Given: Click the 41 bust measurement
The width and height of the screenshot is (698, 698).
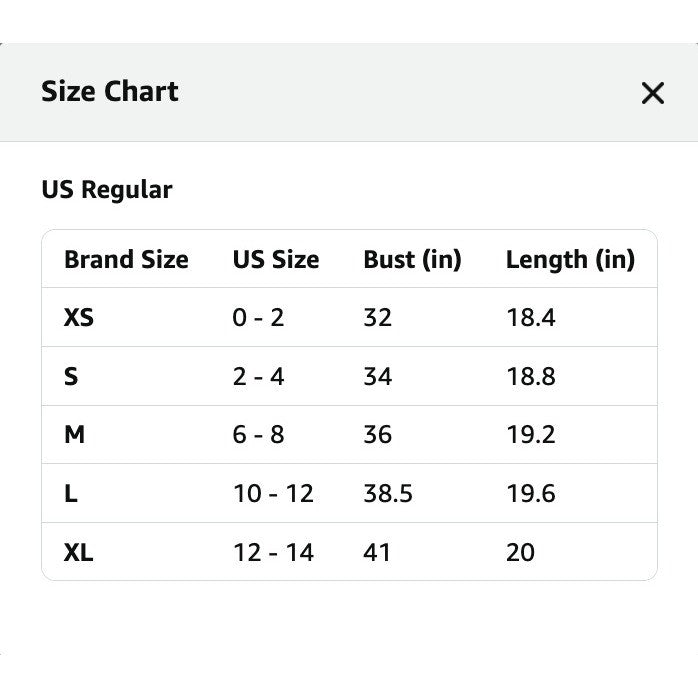Looking at the screenshot, I should [377, 553].
